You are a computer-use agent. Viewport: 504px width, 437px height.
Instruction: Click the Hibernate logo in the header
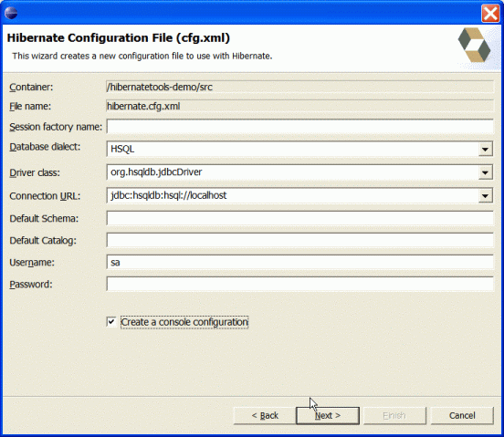tap(475, 45)
